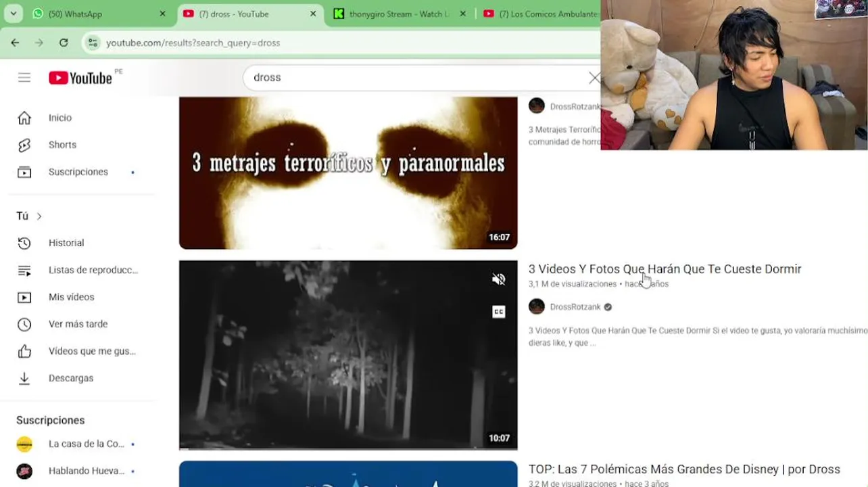Click description Si el video te gusta

click(698, 337)
